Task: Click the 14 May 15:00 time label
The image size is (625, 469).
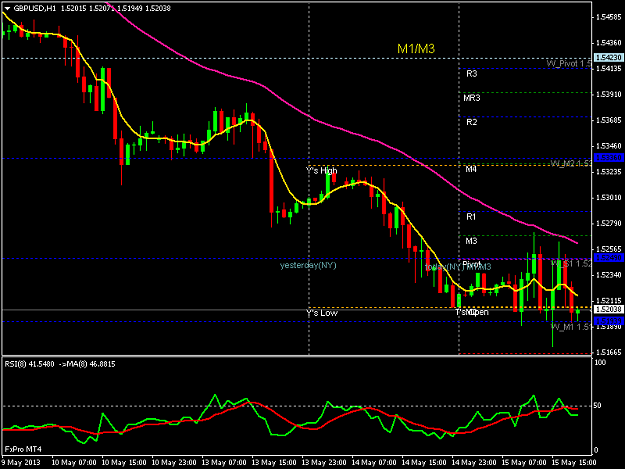Action: [x=424, y=463]
